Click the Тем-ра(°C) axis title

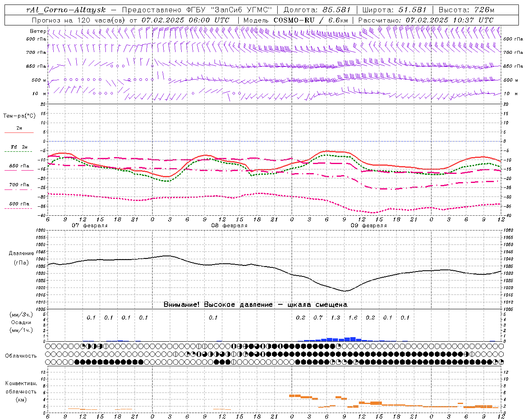click(x=19, y=116)
